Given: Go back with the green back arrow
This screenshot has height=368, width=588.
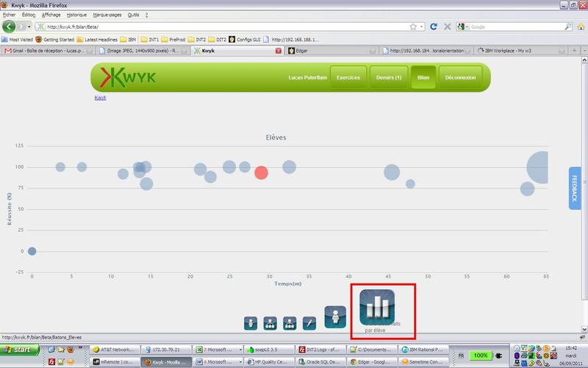Looking at the screenshot, I should 9,26.
